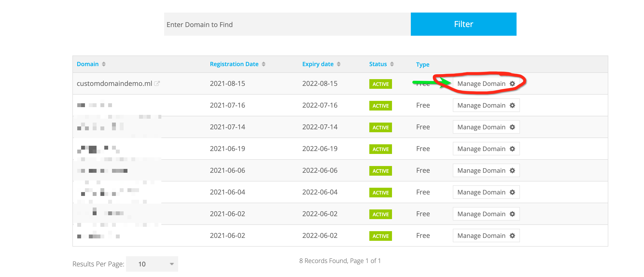Sort by Domain column header
Screen dimensions: 644x277
pos(87,64)
